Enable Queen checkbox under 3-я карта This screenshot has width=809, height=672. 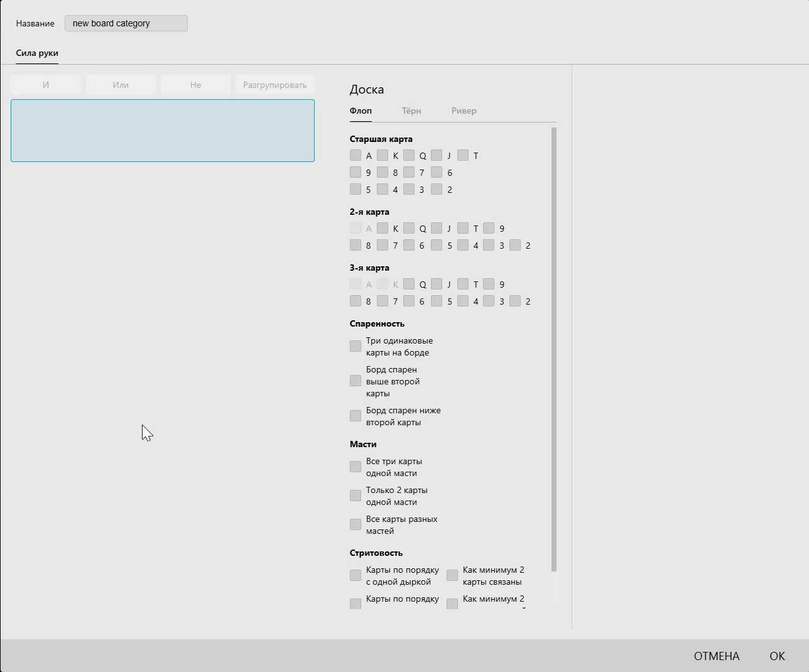[409, 284]
